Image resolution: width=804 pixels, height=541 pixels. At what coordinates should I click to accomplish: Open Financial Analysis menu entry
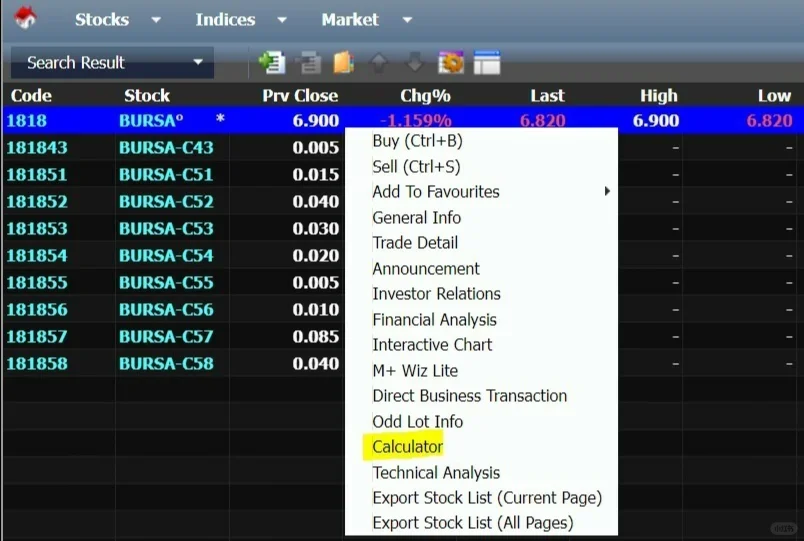434,319
